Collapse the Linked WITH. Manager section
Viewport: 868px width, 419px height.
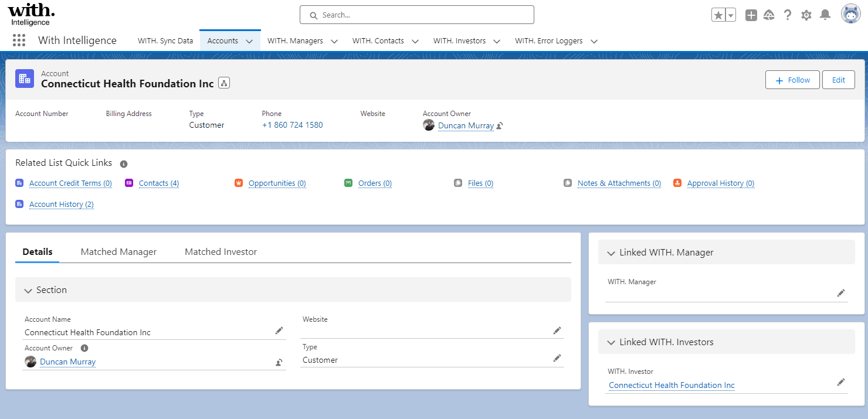click(611, 253)
